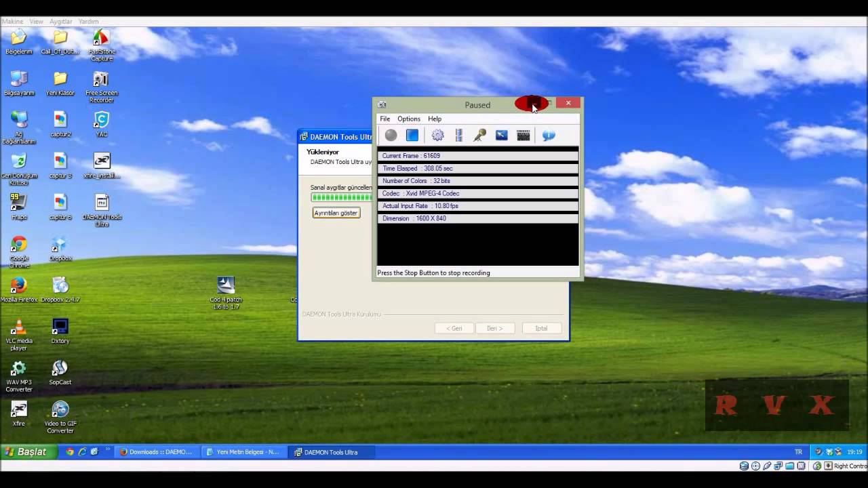Screen dimensions: 868x488
Task: Select the FastStone Capture desktop shortcut
Action: coord(101,45)
